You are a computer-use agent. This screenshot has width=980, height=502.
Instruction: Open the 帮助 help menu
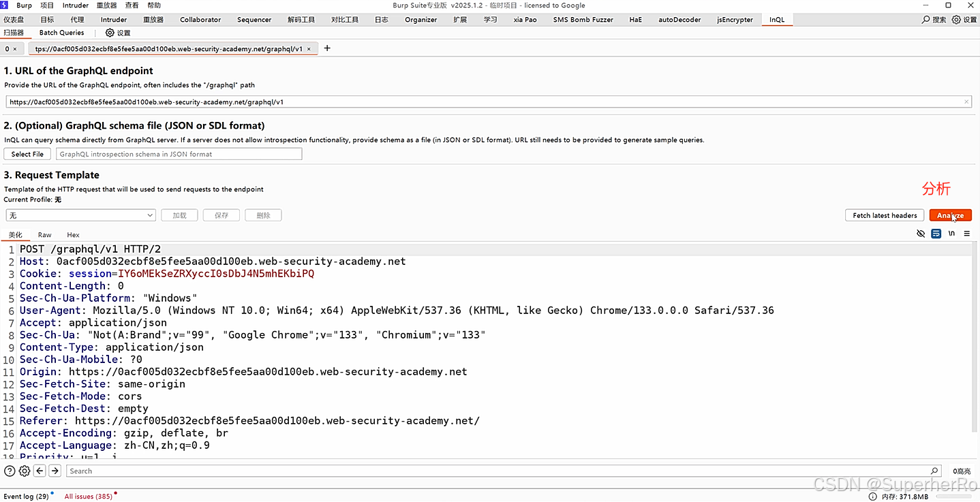154,5
